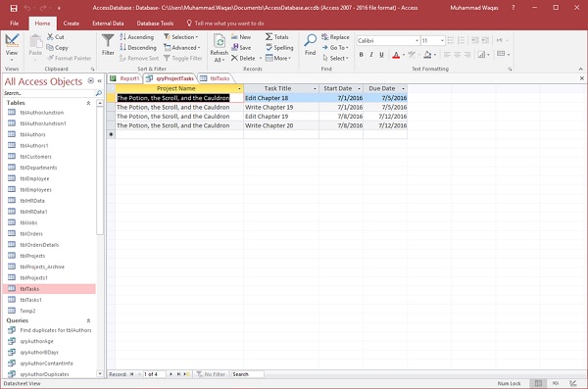Open tblProjects table in navigation pane
The height and width of the screenshot is (389, 588).
tap(32, 256)
